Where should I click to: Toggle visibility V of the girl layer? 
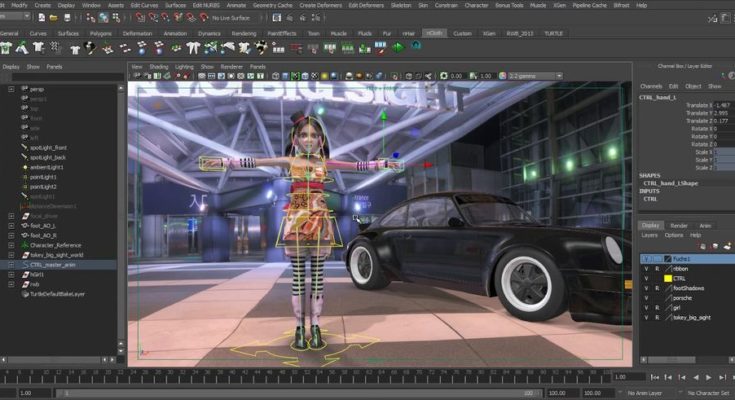(x=646, y=308)
